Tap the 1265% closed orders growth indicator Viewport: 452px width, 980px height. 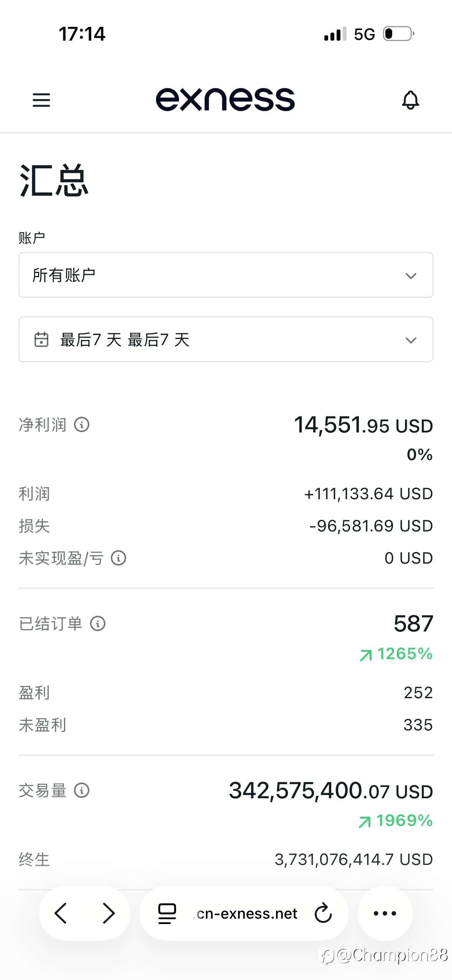tap(396, 654)
